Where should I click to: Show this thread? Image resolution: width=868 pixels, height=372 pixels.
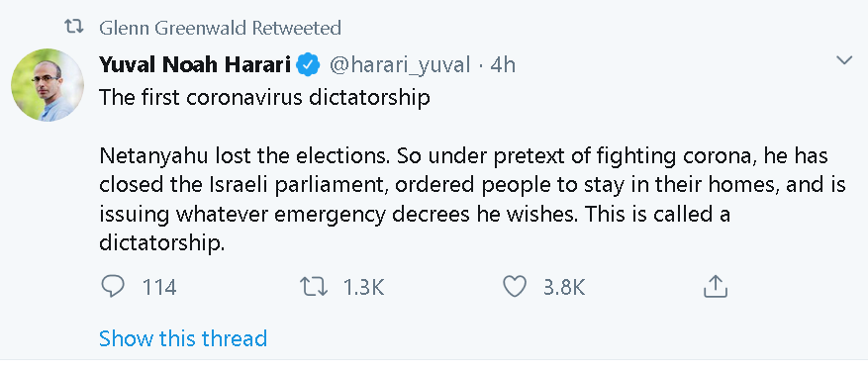[x=183, y=337]
